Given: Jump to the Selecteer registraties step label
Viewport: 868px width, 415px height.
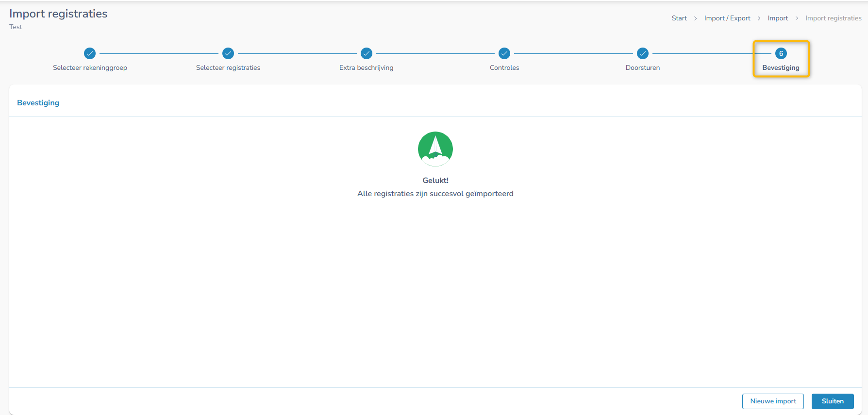Looking at the screenshot, I should [228, 67].
